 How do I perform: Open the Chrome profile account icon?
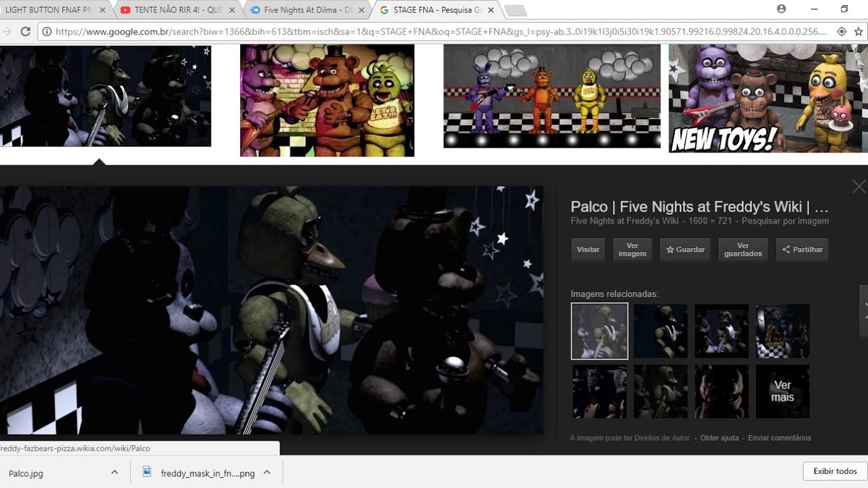coord(781,9)
